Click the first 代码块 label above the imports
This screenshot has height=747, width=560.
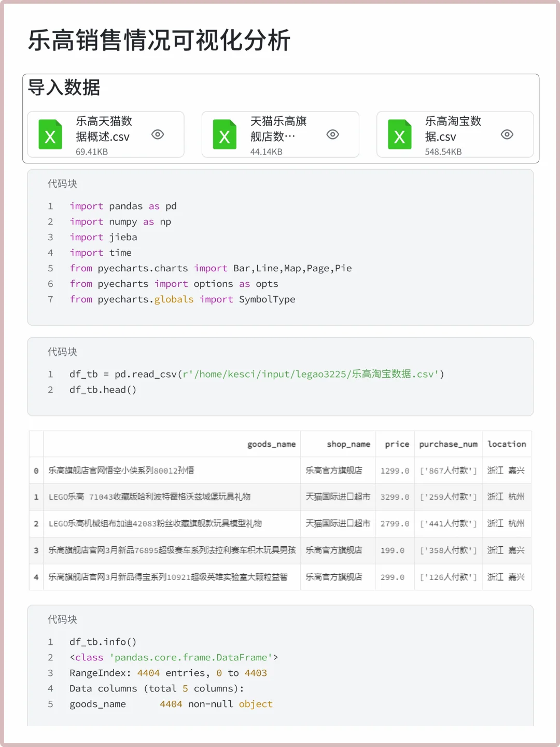point(62,184)
